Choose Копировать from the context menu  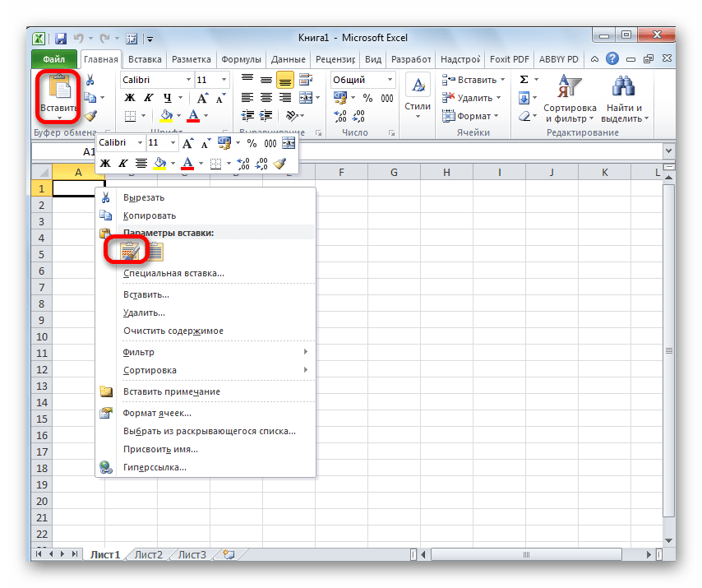149,215
